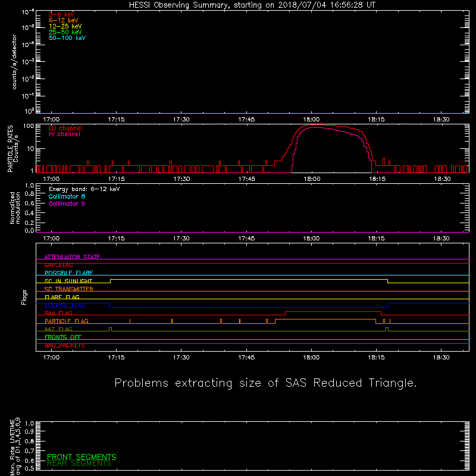Click the 'BAD_PACKETS' flag label

point(65,346)
